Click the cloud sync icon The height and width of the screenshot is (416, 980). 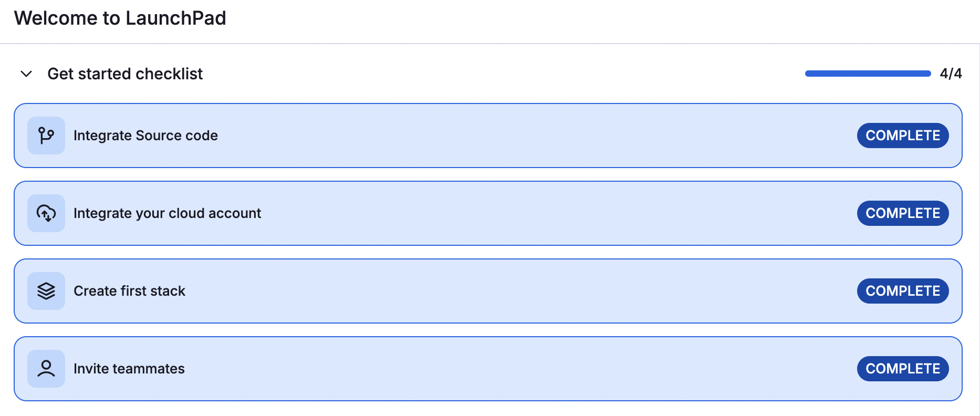[46, 213]
